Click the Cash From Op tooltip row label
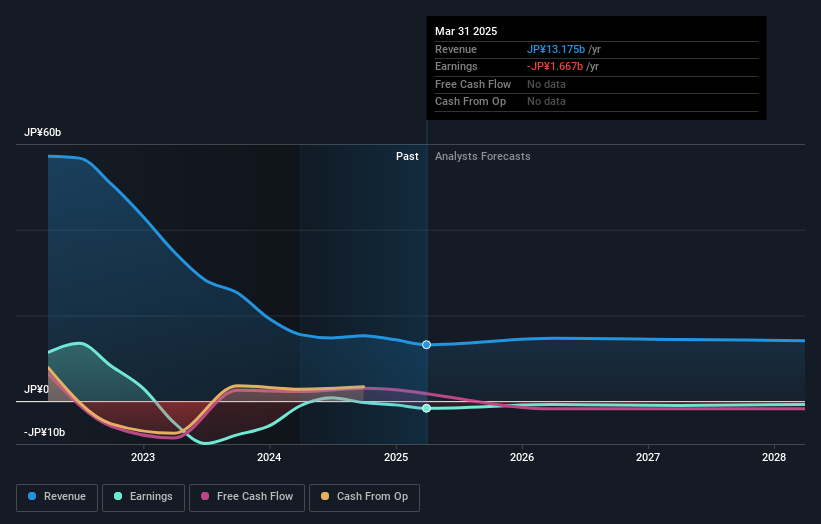Viewport: 821px width, 524px height. coord(470,102)
